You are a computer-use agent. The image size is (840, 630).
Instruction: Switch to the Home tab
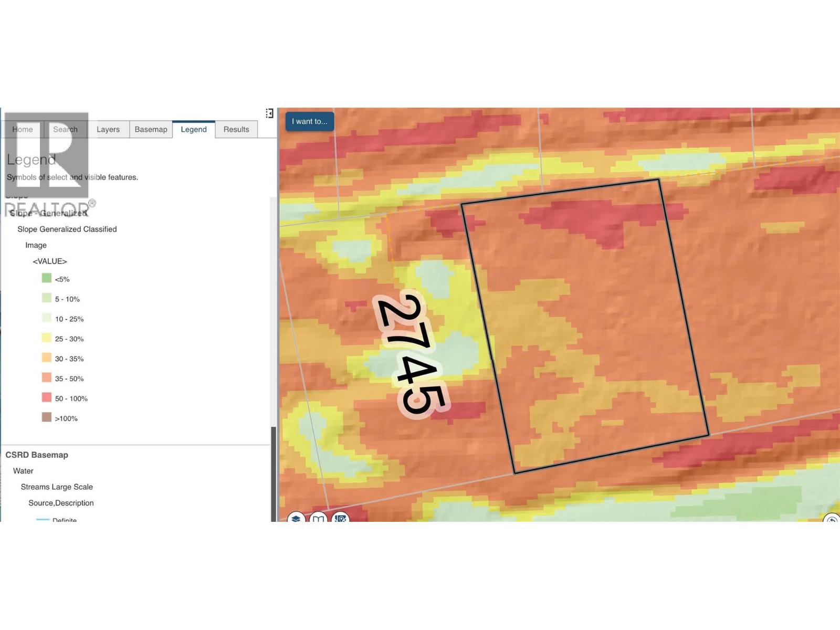tap(23, 130)
